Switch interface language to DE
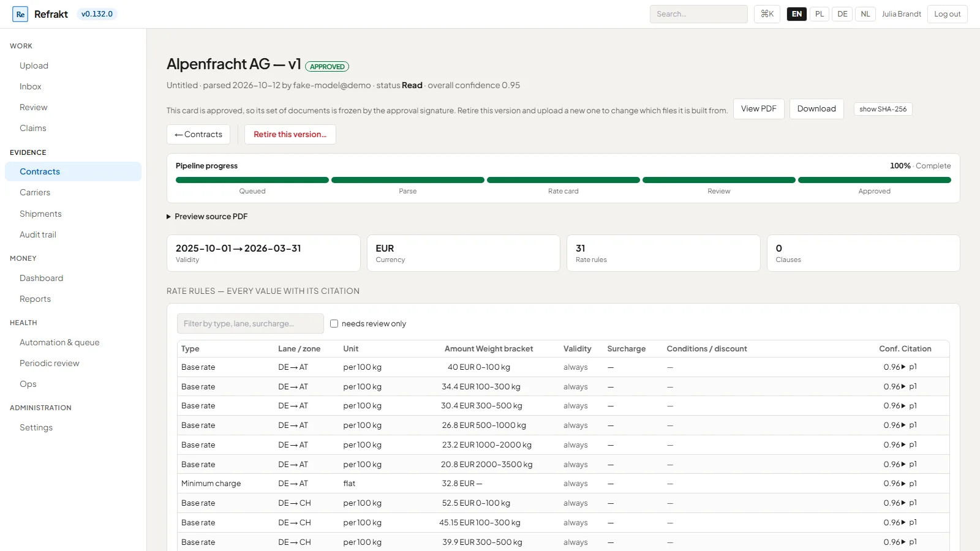 click(x=843, y=14)
